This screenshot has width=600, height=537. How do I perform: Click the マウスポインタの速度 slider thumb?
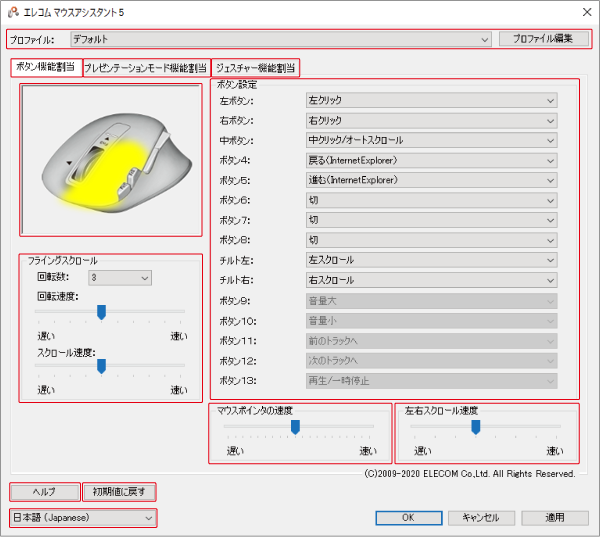295,427
